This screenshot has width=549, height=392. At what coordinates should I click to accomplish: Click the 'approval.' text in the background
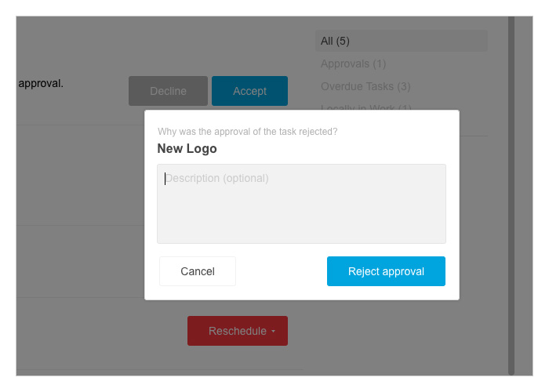(41, 84)
